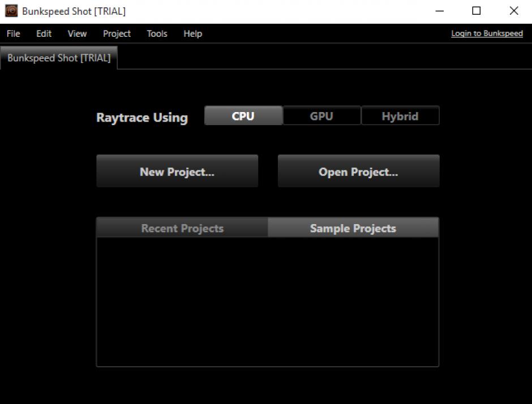Open the View menu
The image size is (532, 404).
click(77, 33)
